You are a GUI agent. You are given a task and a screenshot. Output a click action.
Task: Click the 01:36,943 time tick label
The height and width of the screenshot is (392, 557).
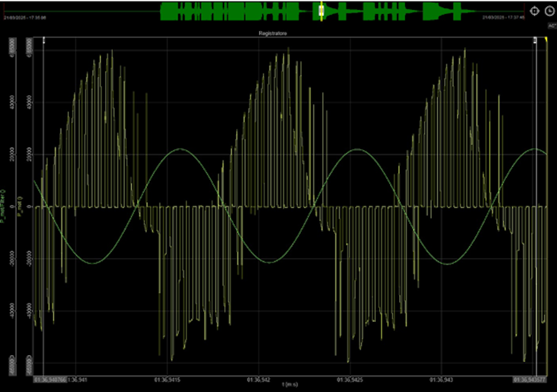coord(441,380)
